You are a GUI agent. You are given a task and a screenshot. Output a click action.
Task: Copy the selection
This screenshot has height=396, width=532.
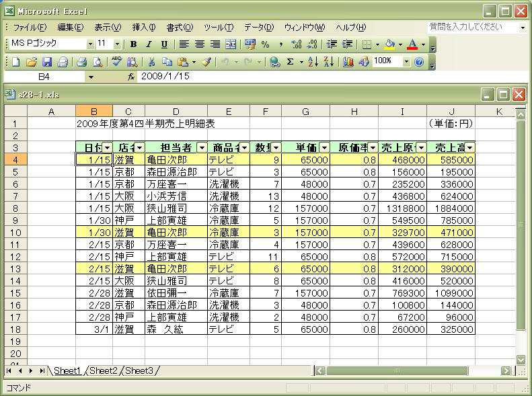167,62
